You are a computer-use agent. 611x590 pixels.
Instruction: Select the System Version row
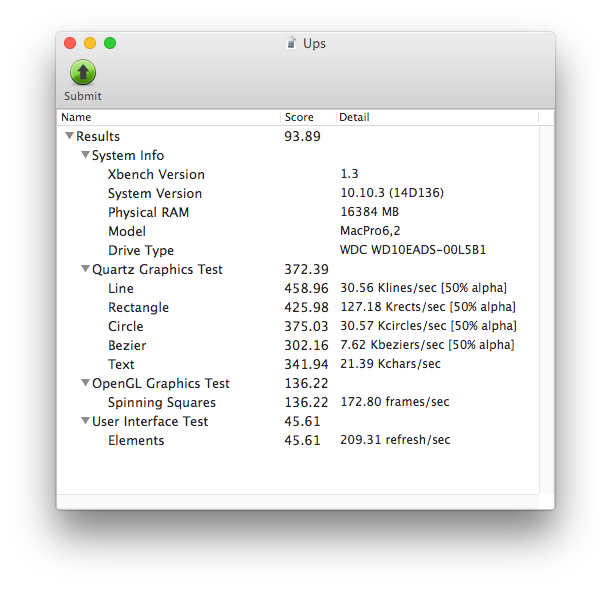[x=298, y=193]
